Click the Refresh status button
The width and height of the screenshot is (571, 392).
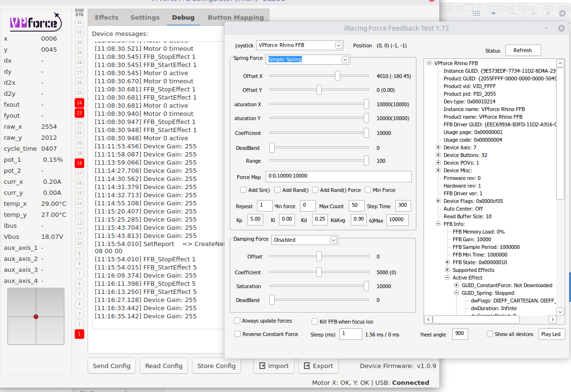(523, 50)
